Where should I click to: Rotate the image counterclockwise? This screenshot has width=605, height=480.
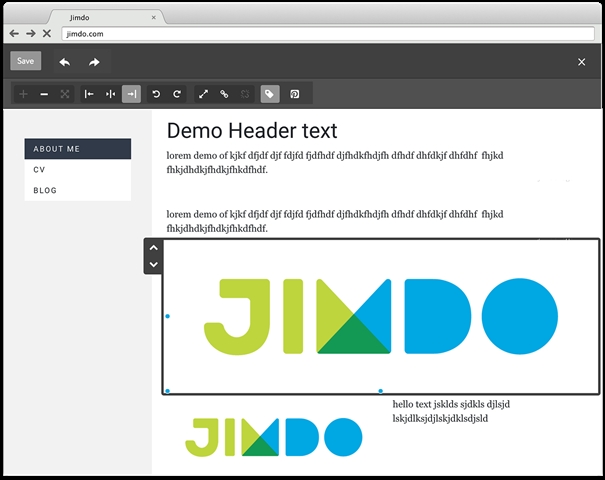point(156,94)
